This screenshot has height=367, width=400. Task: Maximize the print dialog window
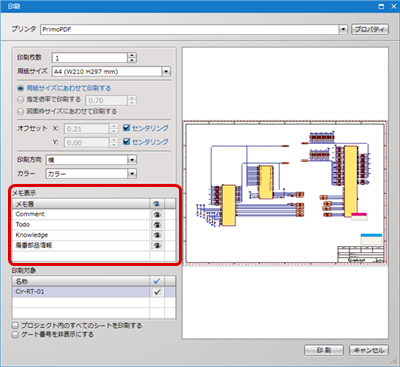click(382, 6)
